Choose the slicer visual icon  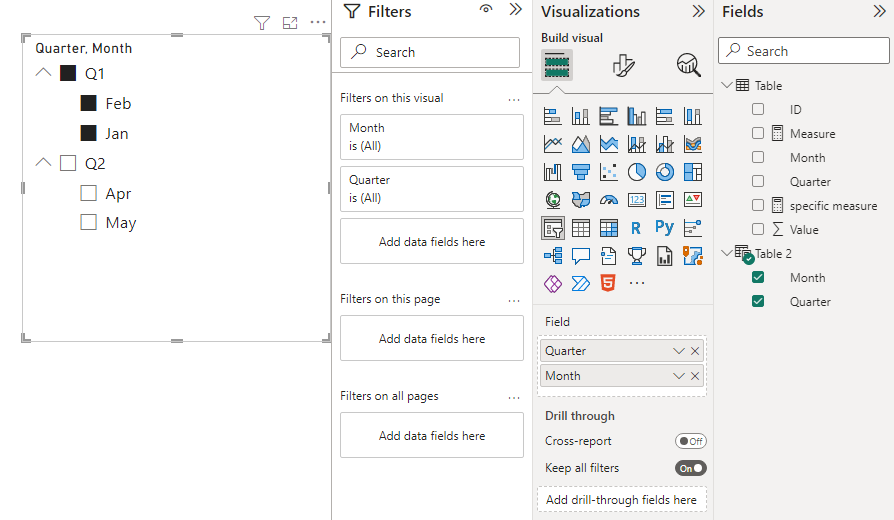click(552, 228)
